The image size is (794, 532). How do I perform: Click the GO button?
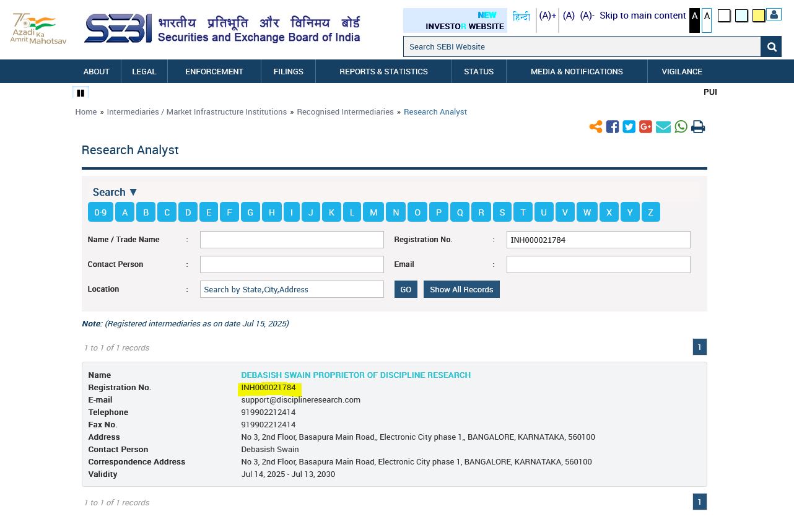click(x=406, y=289)
